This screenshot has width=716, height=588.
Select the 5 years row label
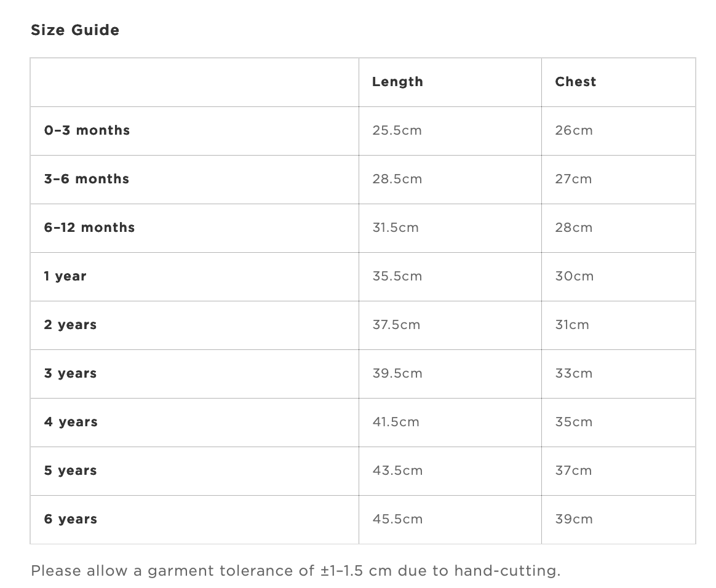(x=70, y=471)
